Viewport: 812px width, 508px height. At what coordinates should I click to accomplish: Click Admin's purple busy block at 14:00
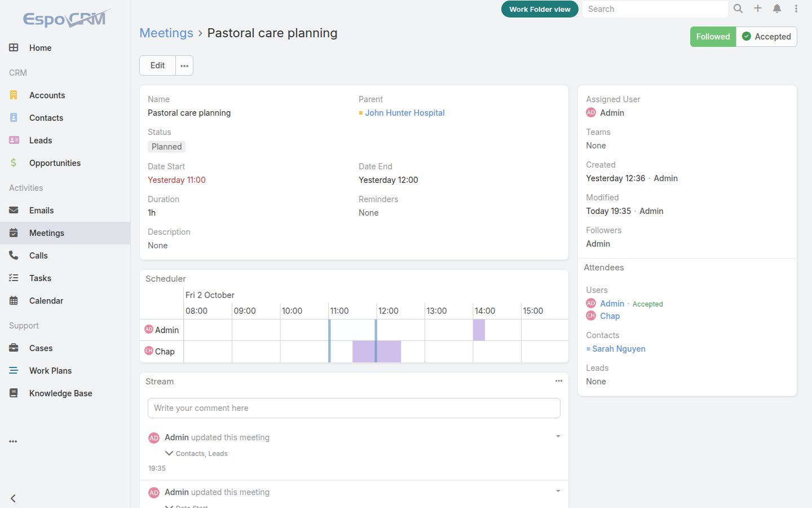pos(479,330)
